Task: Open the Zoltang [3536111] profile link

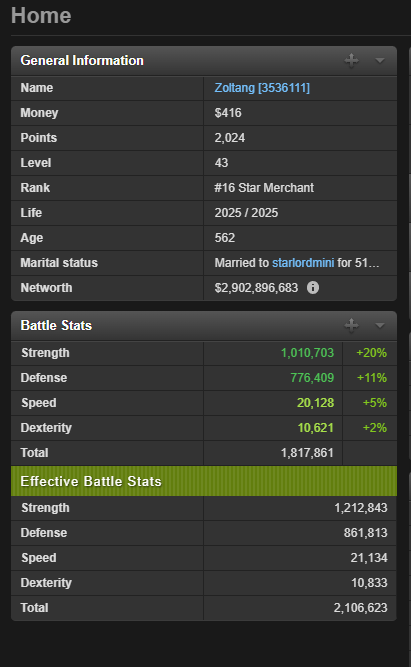Action: [x=262, y=88]
